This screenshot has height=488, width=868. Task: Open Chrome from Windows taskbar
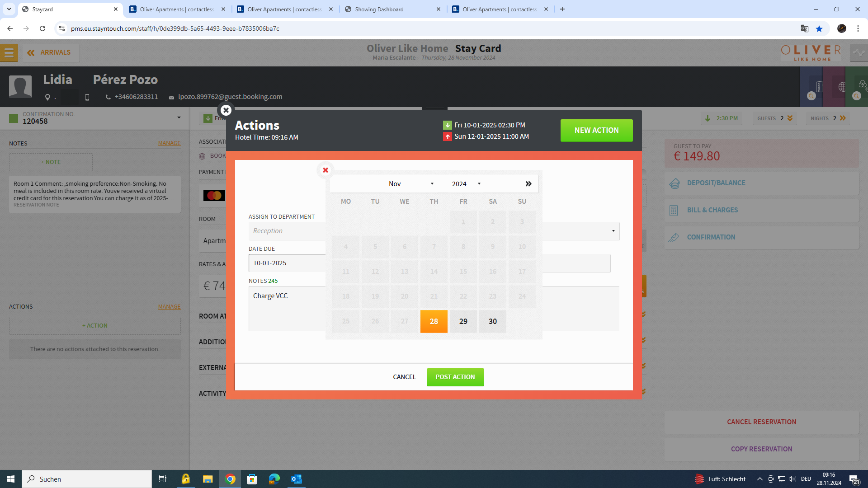pos(230,479)
